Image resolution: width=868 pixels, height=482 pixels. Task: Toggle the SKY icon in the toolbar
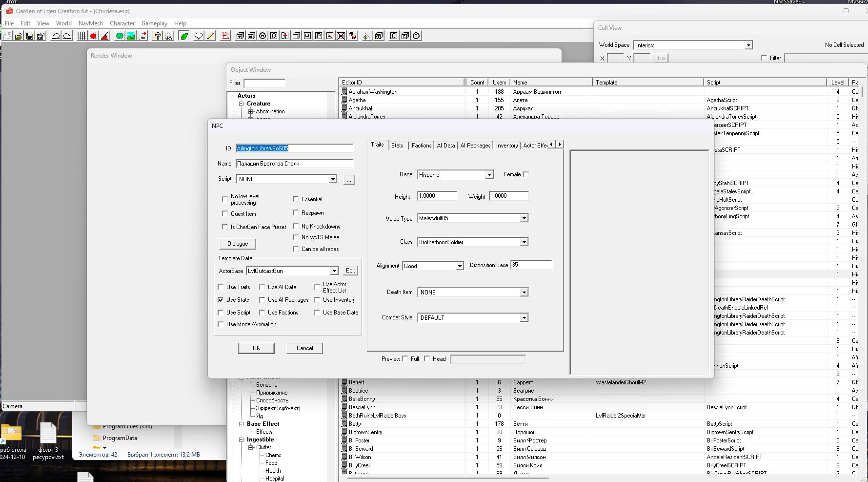click(168, 36)
